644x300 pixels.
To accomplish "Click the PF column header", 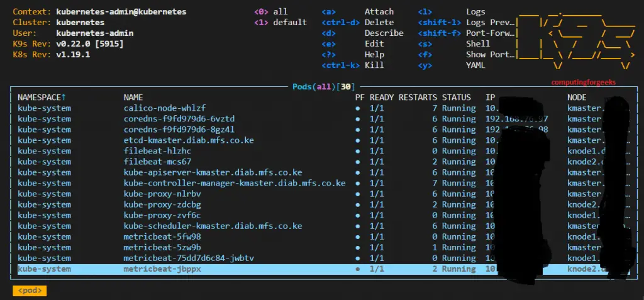I will 360,97.
